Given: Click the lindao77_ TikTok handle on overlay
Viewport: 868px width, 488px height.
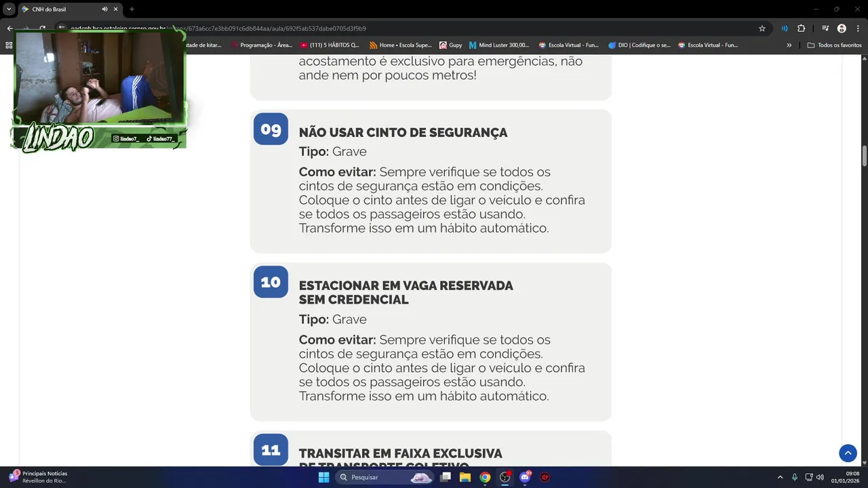Looking at the screenshot, I should pyautogui.click(x=161, y=138).
